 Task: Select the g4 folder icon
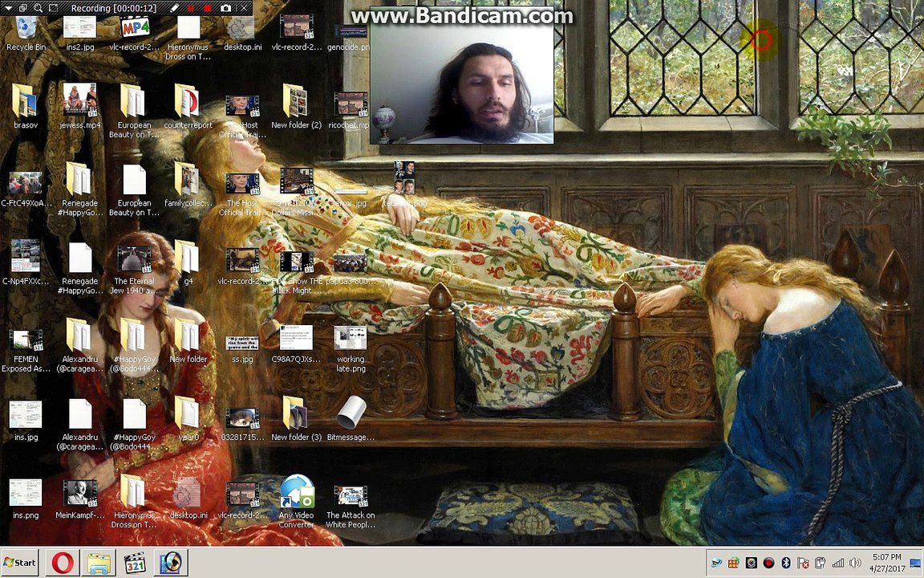[x=188, y=263]
